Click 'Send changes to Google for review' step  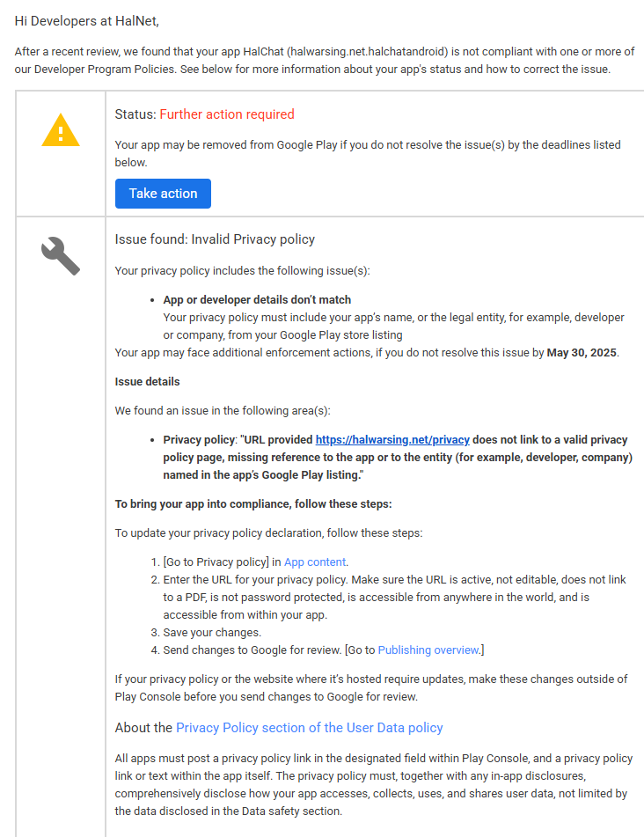tap(324, 650)
